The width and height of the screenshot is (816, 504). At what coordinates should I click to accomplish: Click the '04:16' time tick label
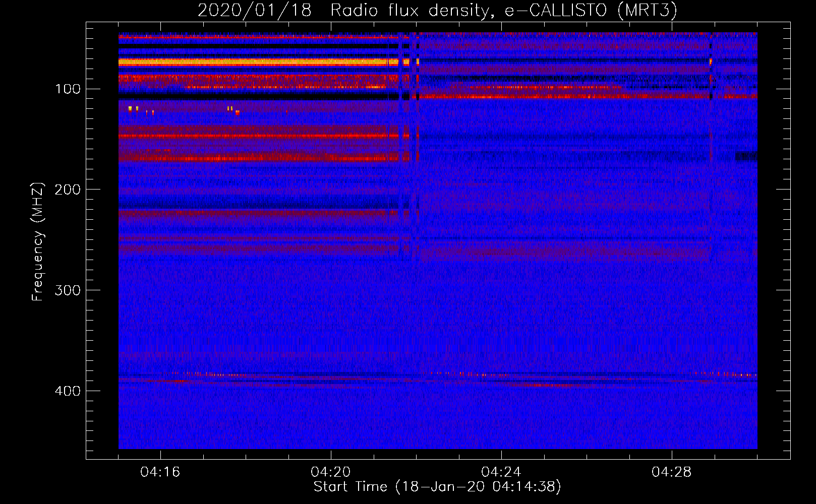click(x=160, y=472)
